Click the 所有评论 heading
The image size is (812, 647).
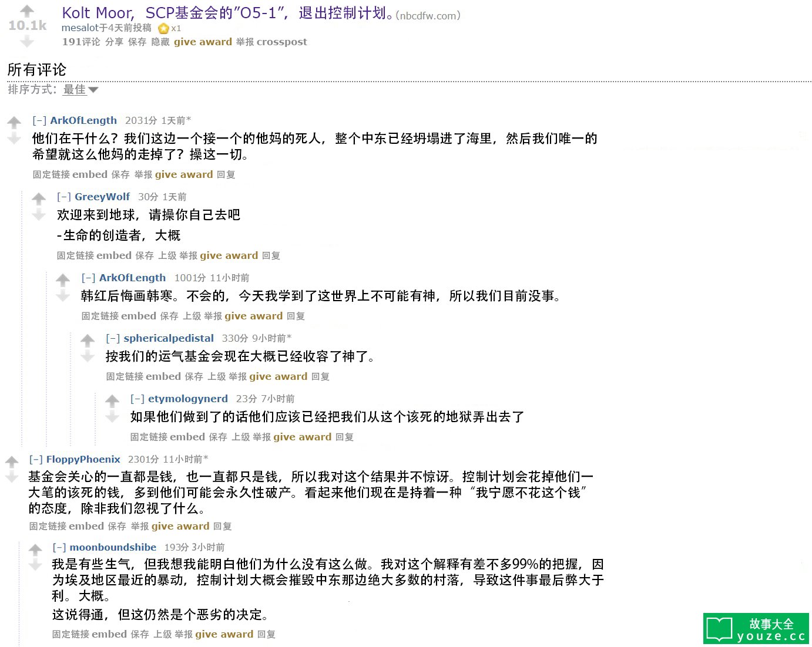tap(37, 70)
